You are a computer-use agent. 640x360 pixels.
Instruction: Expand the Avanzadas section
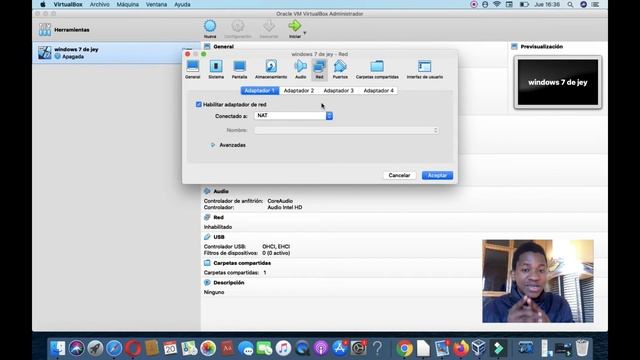pyautogui.click(x=213, y=145)
